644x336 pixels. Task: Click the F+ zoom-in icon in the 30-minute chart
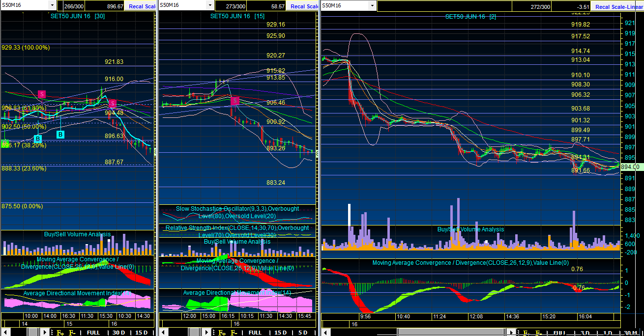(60, 333)
